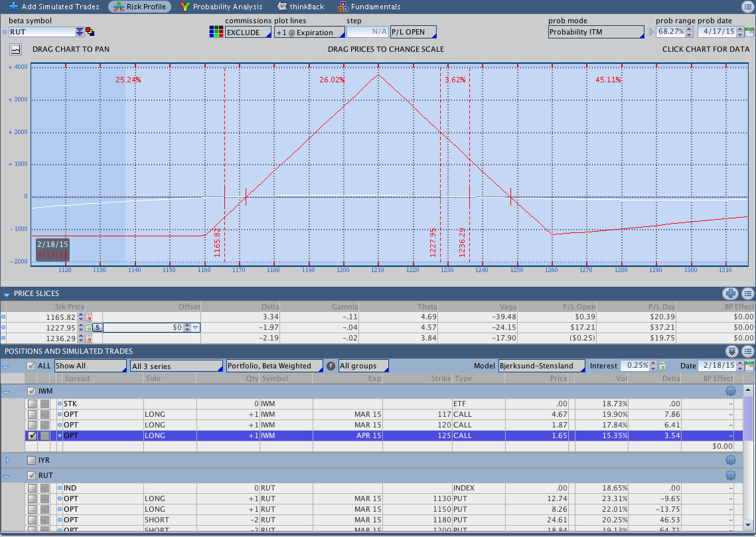
Task: Collapse the Price Slices section
Action: pos(6,294)
